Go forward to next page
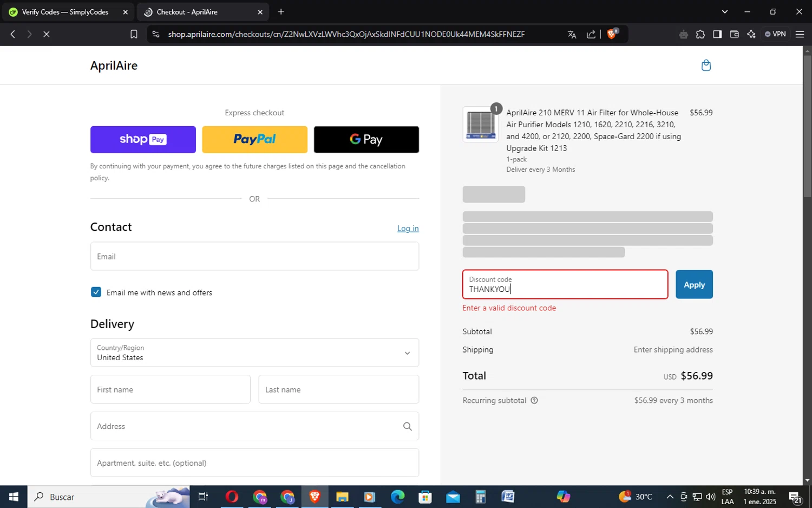 click(x=29, y=34)
